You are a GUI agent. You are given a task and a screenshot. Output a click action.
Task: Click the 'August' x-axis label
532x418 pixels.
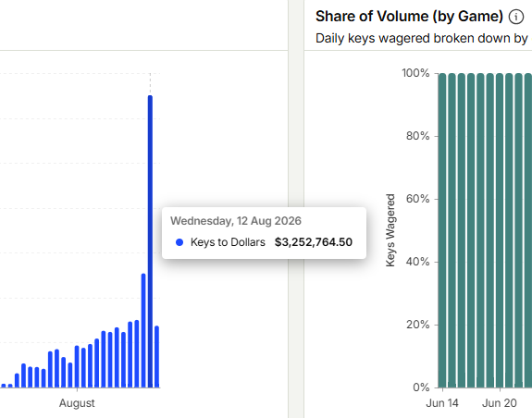click(x=77, y=403)
